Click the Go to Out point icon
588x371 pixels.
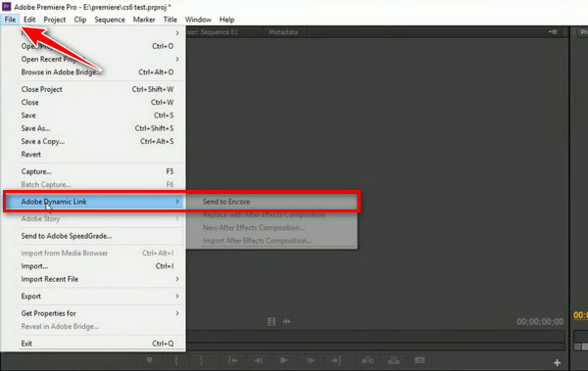336,360
